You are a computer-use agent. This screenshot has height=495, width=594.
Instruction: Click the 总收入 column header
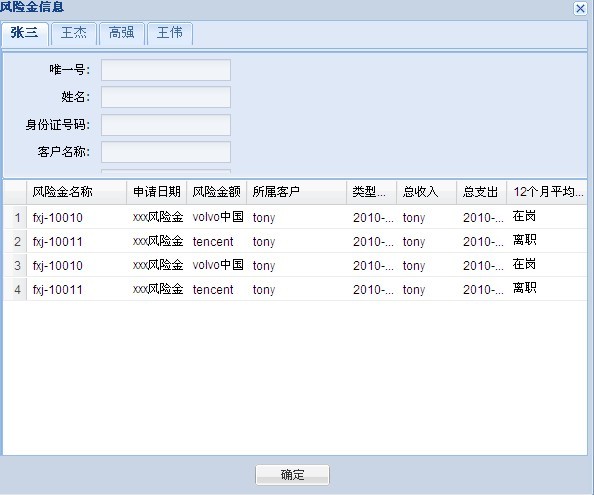point(426,192)
